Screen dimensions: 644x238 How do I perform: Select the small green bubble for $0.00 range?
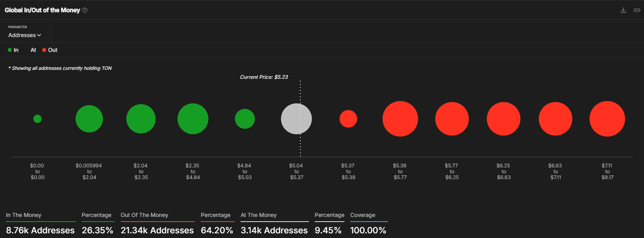click(x=37, y=119)
